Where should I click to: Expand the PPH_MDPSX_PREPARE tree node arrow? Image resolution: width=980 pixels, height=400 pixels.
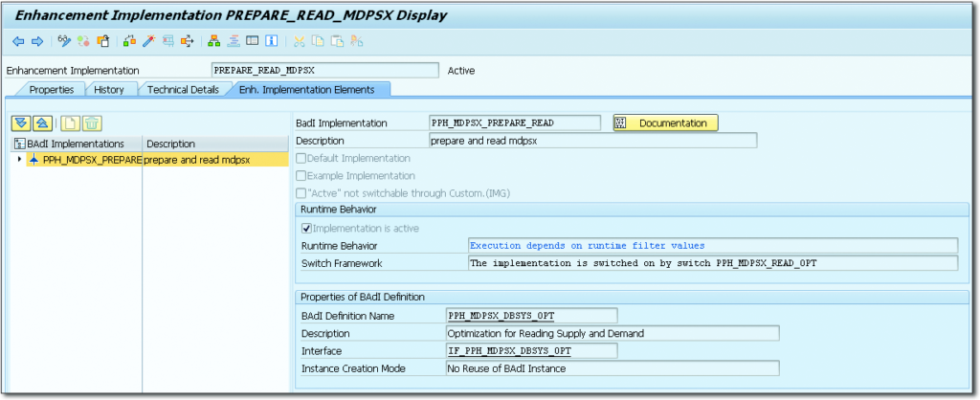[19, 160]
